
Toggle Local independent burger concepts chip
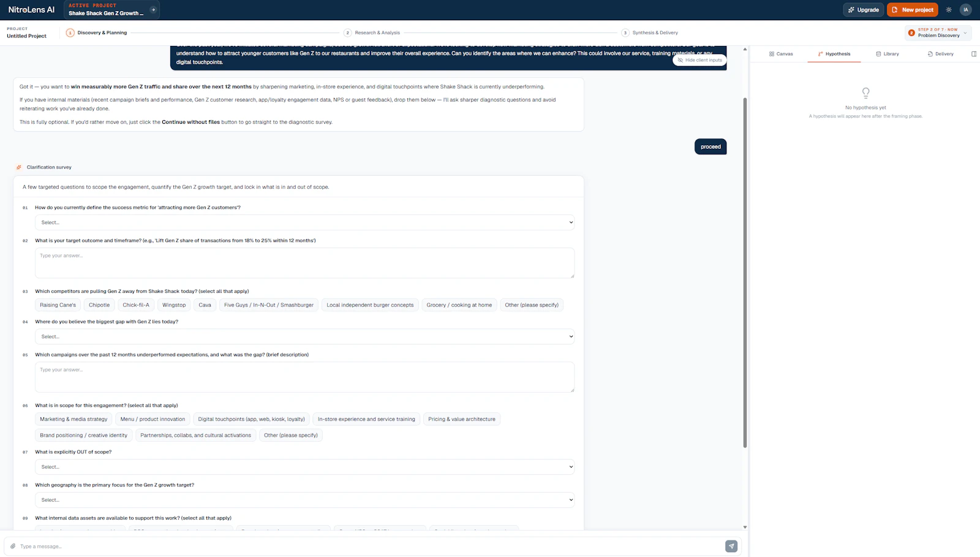pos(370,305)
